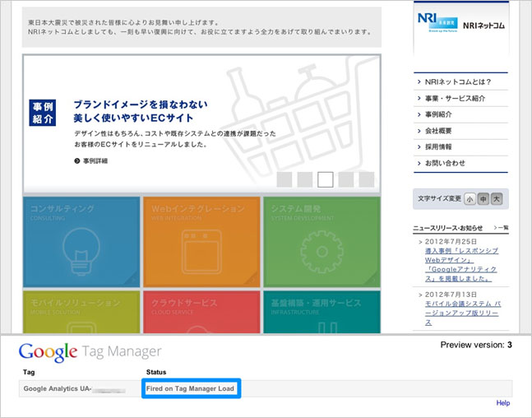Image resolution: width=532 pixels, height=418 pixels.
Task: Set font size to medium (中)
Action: click(x=483, y=198)
